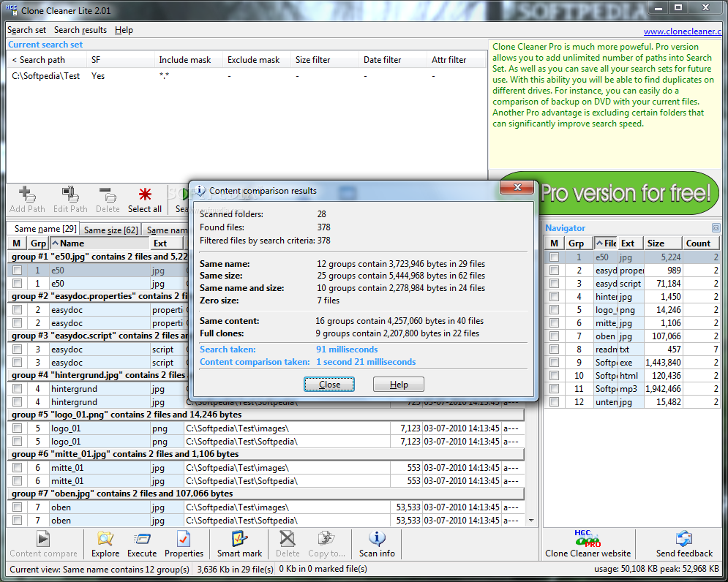Open the Search set menu
The height and width of the screenshot is (582, 728).
point(26,30)
